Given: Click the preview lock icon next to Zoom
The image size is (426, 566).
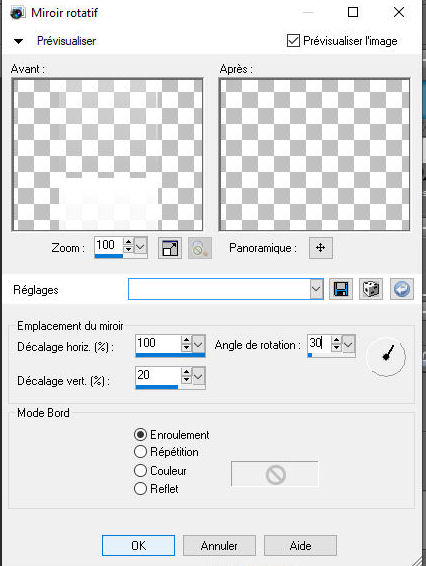Looking at the screenshot, I should [x=200, y=248].
